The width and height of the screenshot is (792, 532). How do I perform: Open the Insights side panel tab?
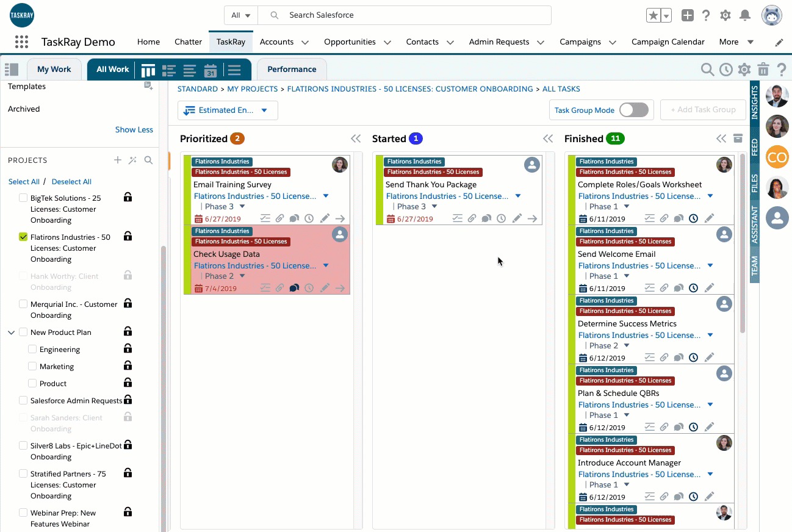755,102
